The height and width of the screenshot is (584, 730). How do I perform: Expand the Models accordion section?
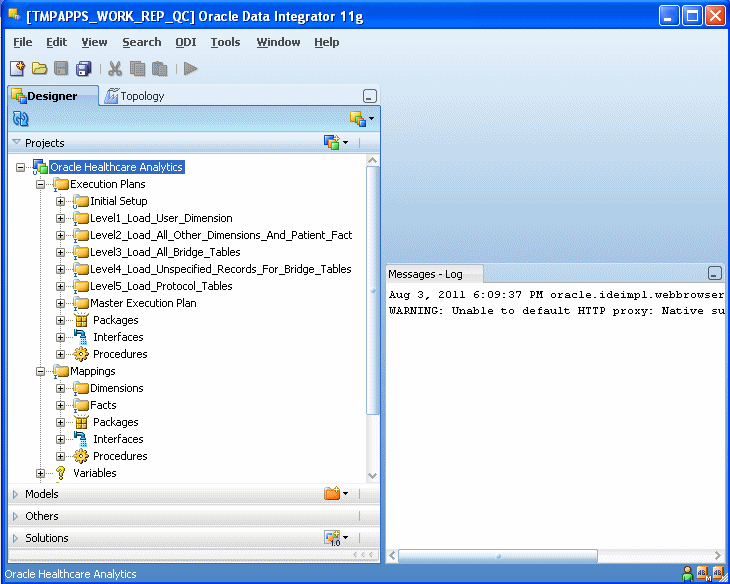(16, 494)
